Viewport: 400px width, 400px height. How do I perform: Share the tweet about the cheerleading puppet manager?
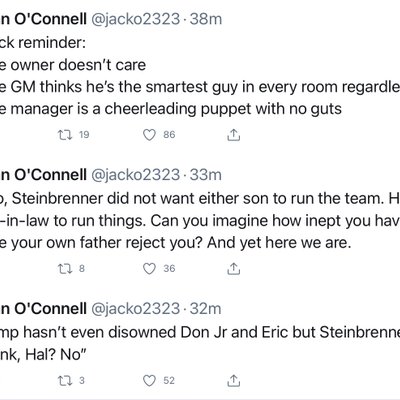click(234, 135)
